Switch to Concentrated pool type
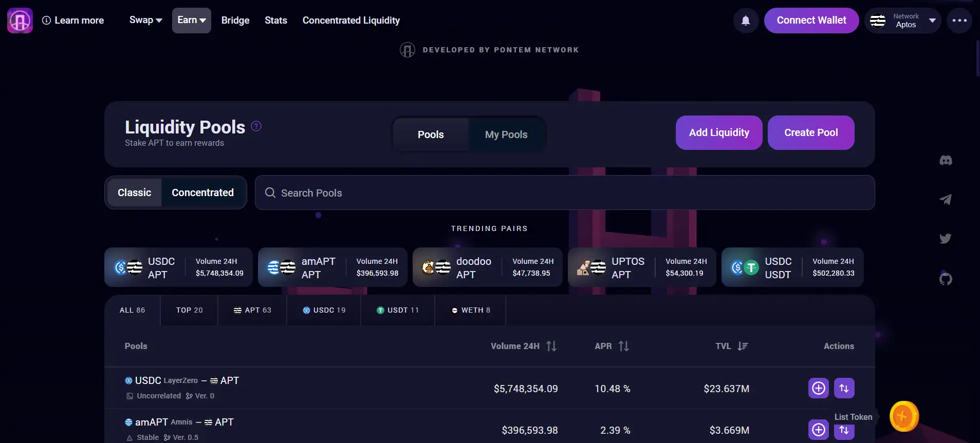 202,192
